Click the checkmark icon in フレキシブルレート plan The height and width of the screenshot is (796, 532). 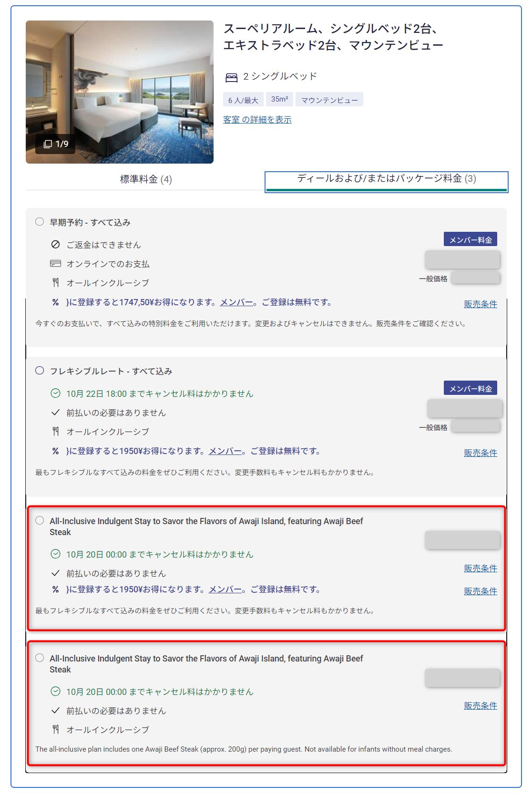[x=55, y=412]
